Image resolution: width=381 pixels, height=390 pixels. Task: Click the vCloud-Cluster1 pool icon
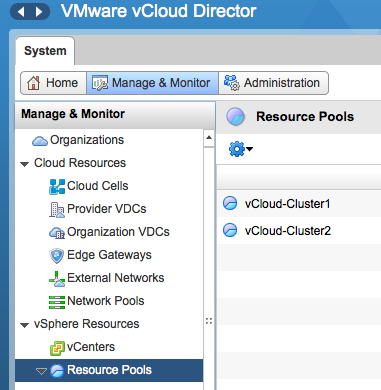click(x=230, y=203)
